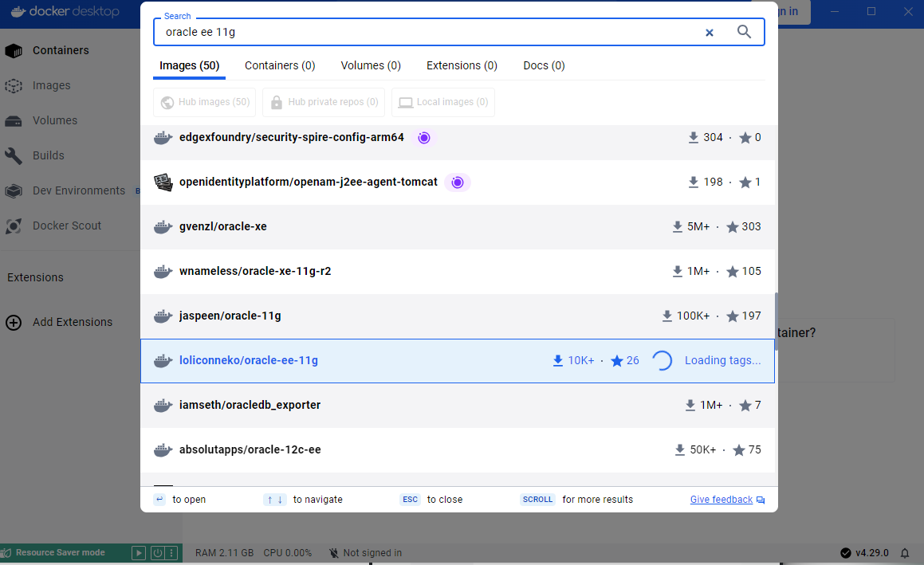Open Dev Environments in the sidebar
Viewport: 924px width, 565px height.
coord(78,190)
